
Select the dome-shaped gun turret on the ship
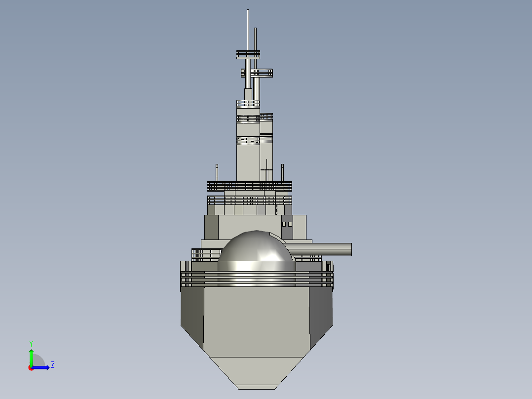(x=257, y=258)
